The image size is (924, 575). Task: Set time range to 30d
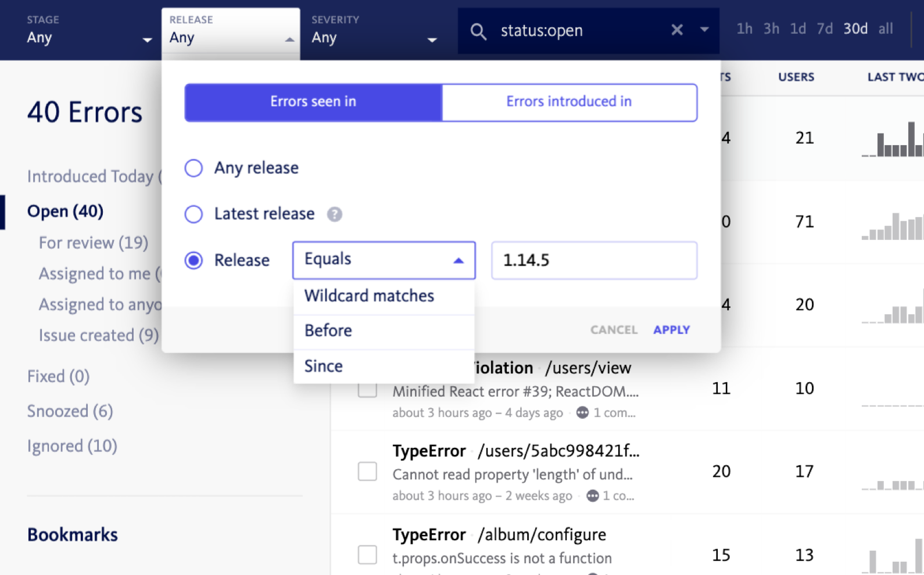tap(855, 28)
